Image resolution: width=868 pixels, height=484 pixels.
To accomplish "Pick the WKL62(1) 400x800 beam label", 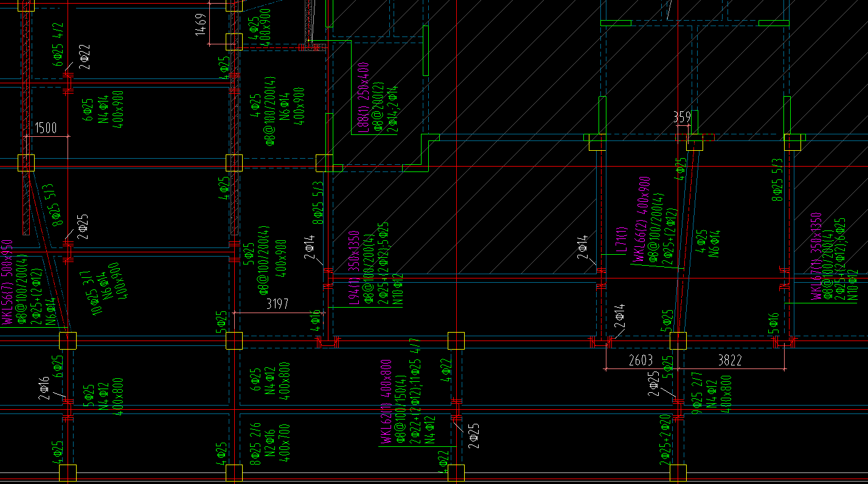I will (386, 403).
